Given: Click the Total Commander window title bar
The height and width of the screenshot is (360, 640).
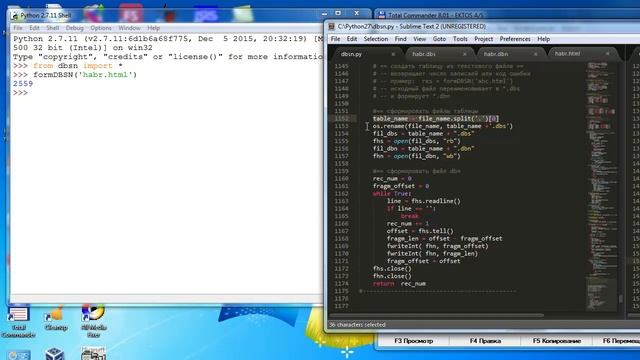Looking at the screenshot, I should (x=506, y=15).
